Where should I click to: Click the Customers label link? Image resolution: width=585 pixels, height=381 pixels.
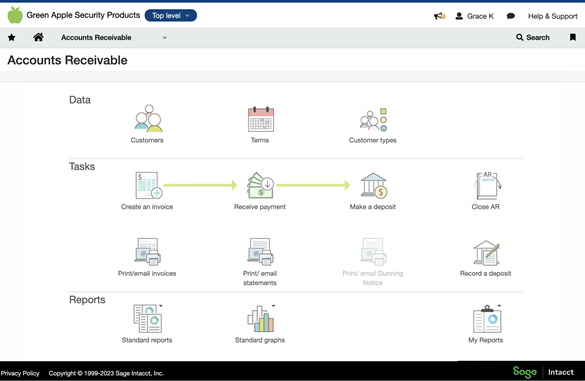coord(147,140)
